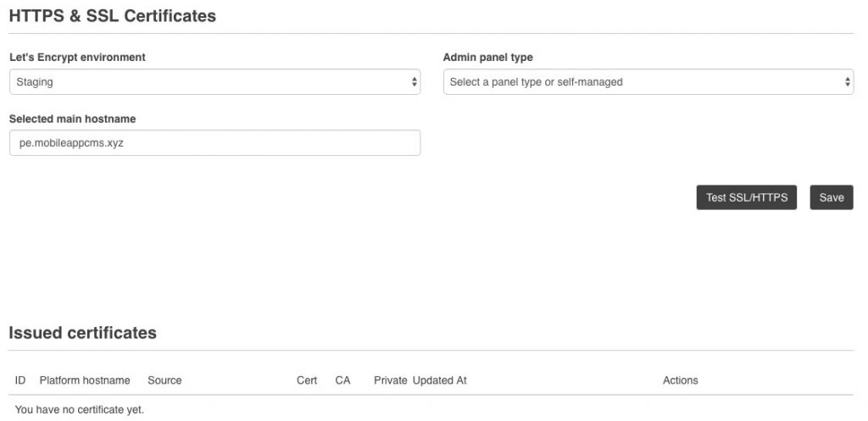Click the arrows on the Staging select

click(x=414, y=82)
